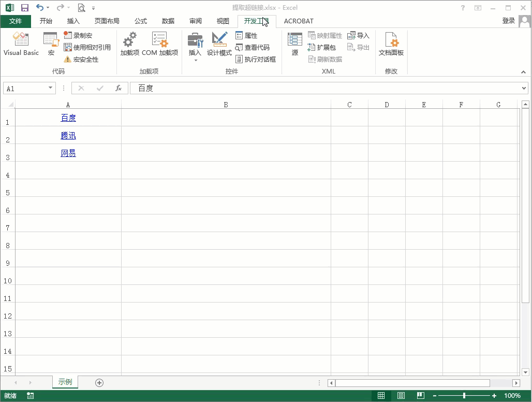Click the 百度 hyperlink in cell A1
Viewport: 532px width, 402px height.
click(x=68, y=118)
